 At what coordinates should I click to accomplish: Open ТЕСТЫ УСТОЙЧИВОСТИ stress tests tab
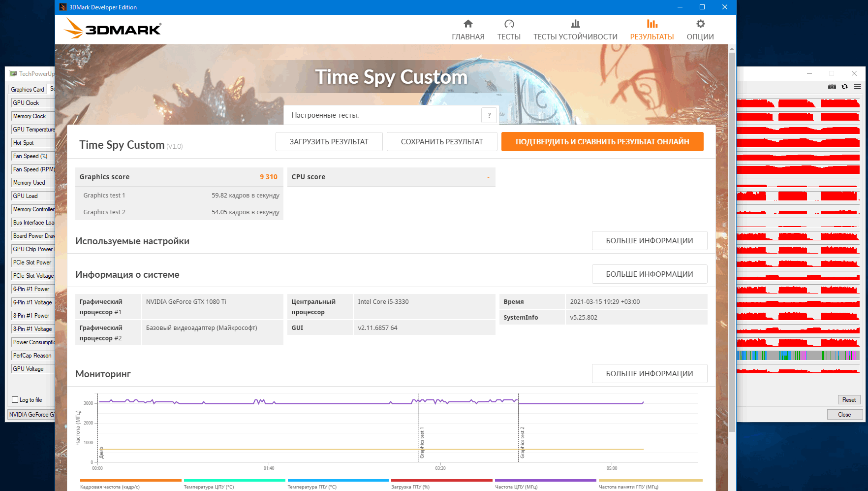coord(575,30)
